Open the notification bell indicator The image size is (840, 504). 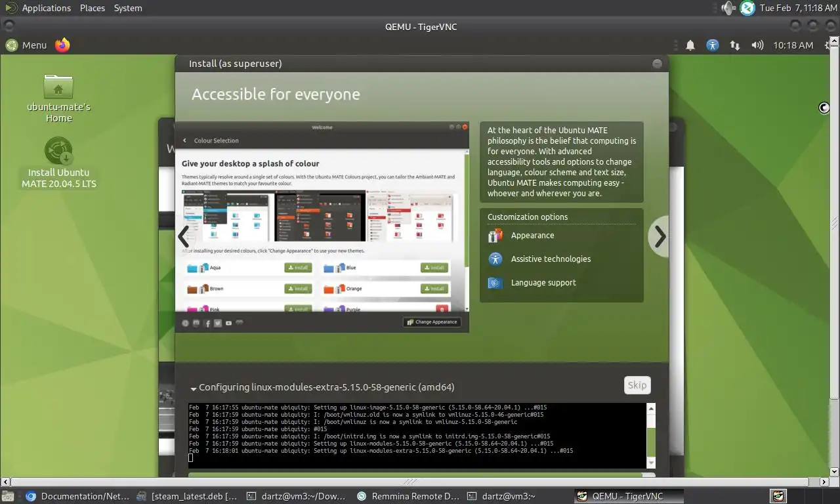pos(690,45)
